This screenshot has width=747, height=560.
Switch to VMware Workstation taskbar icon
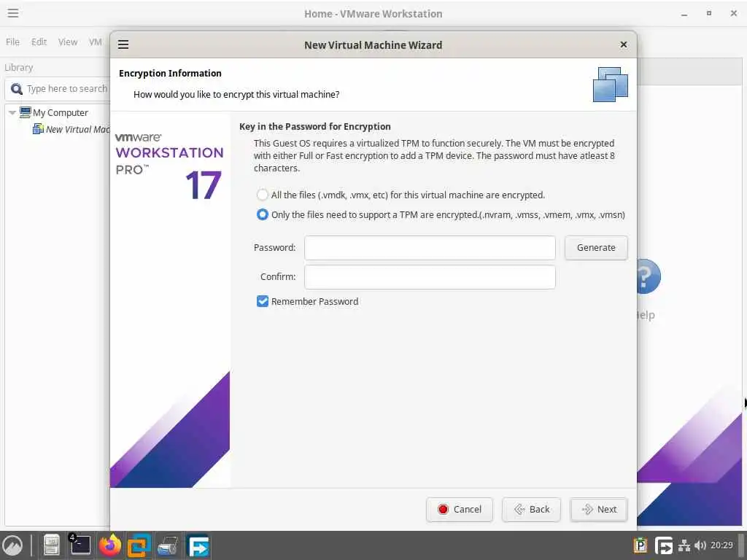pos(139,545)
